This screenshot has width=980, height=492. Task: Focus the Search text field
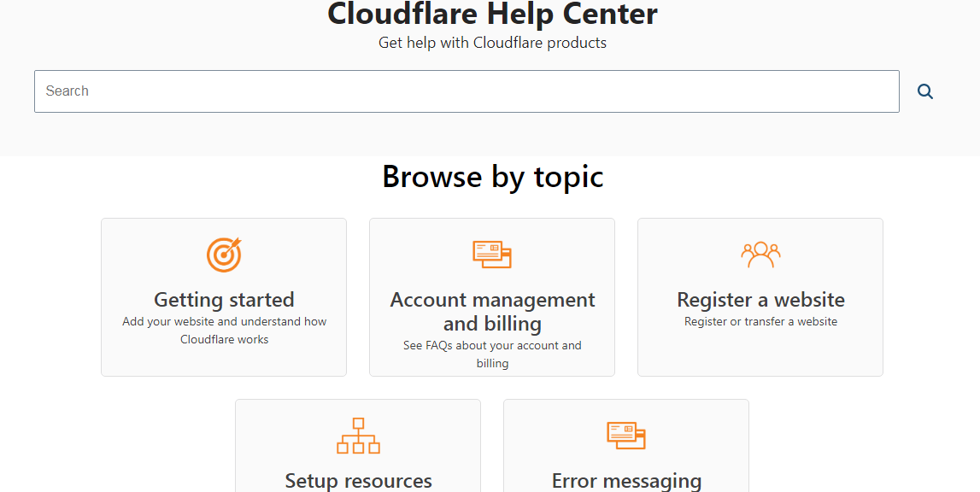pos(467,91)
